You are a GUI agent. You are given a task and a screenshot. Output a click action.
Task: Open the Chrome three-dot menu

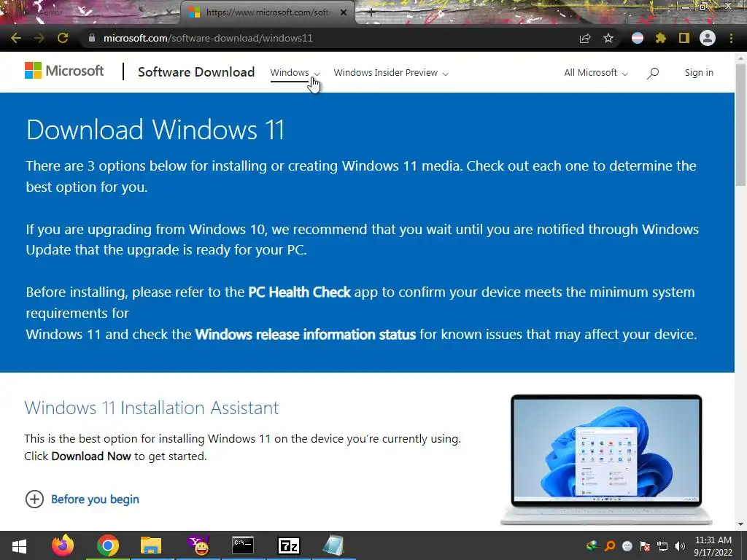click(x=731, y=38)
